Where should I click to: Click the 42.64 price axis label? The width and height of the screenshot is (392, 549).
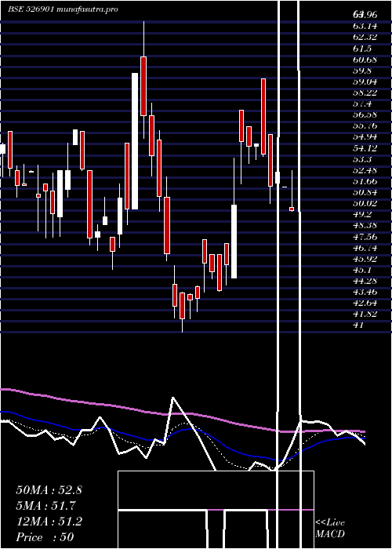(x=365, y=304)
